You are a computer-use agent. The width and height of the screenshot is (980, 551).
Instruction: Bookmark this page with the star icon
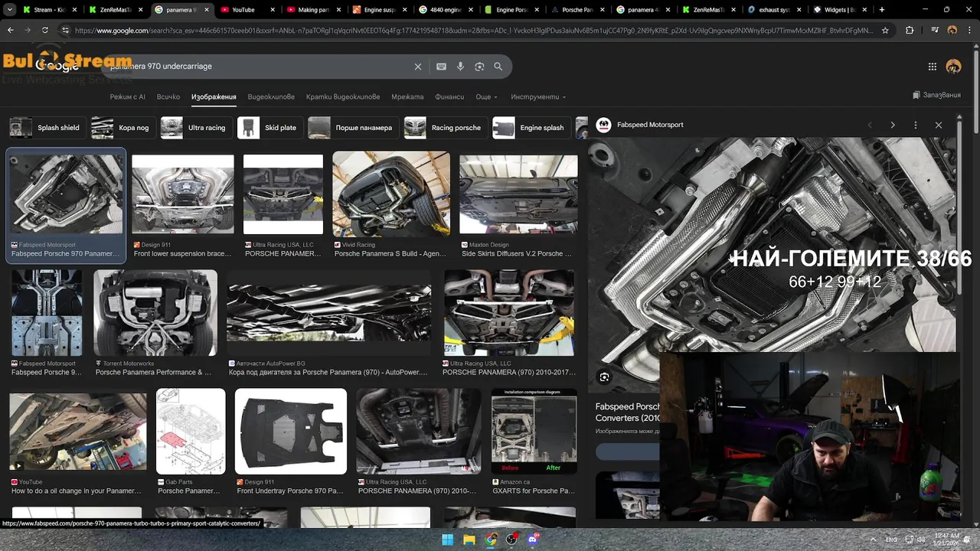click(885, 31)
